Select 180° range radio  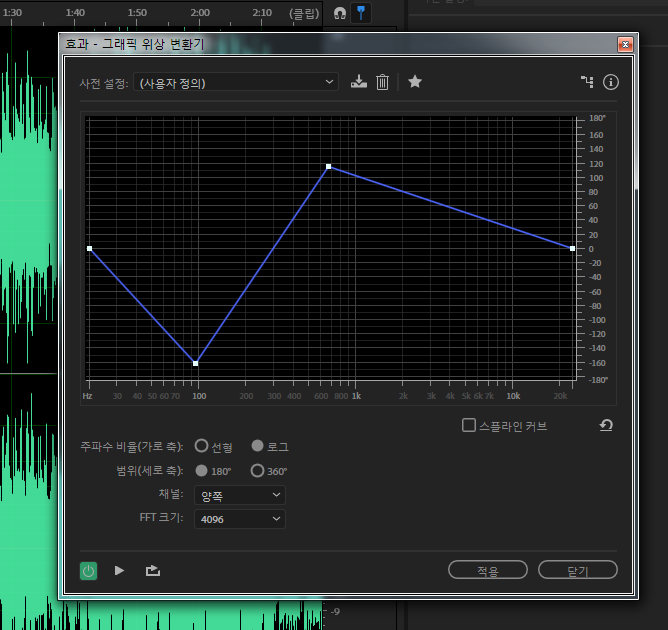pyautogui.click(x=201, y=471)
